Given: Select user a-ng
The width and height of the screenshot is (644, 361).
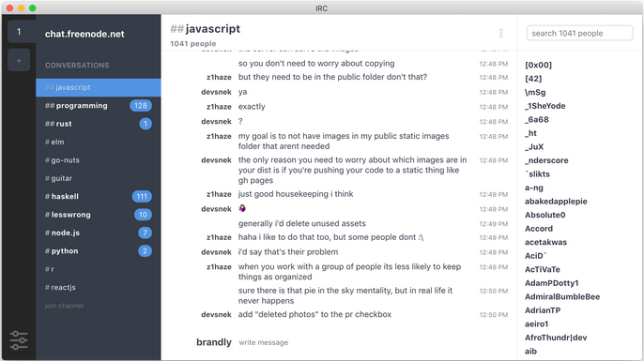Looking at the screenshot, I should tap(534, 188).
